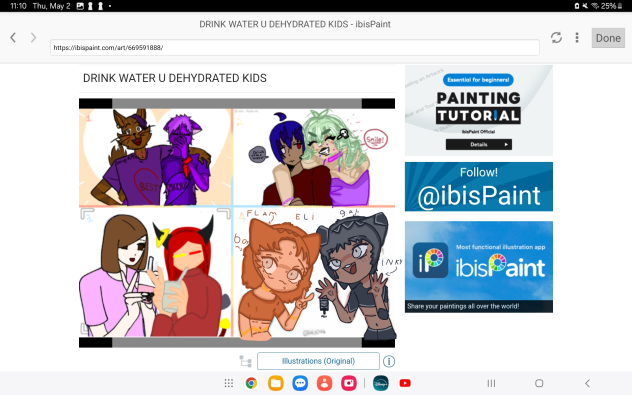This screenshot has height=395, width=632.
Task: Click Essential for beginners badge
Action: [x=478, y=80]
